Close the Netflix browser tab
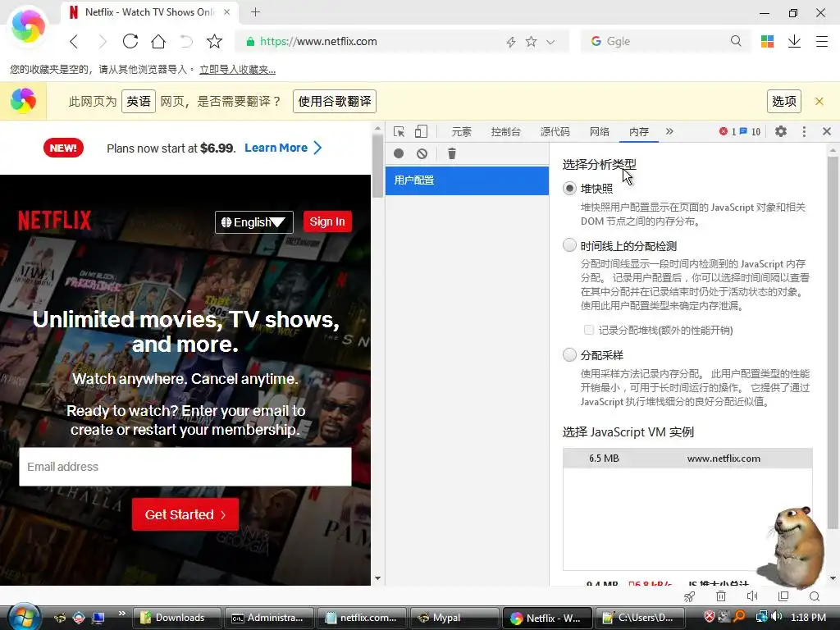 (227, 11)
